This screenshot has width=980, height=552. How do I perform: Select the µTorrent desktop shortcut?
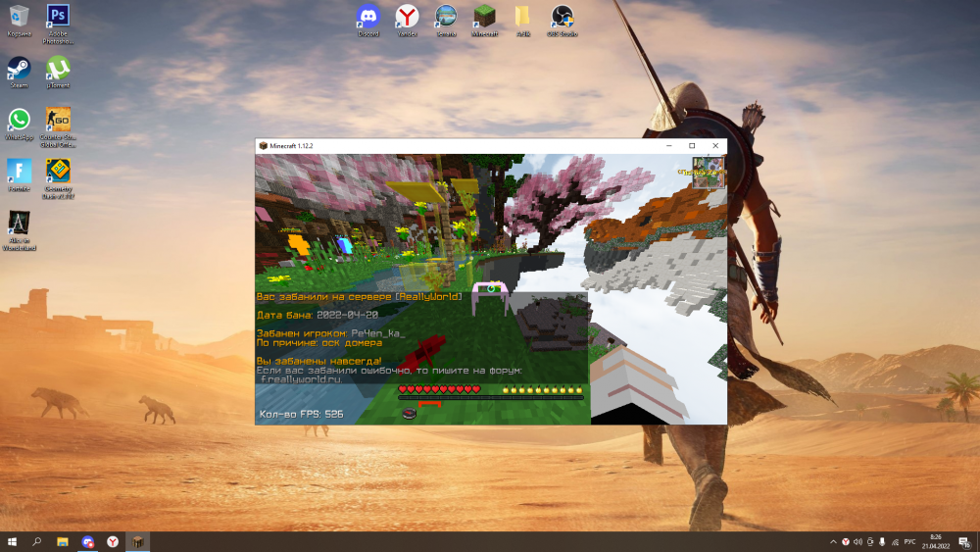pyautogui.click(x=58, y=72)
